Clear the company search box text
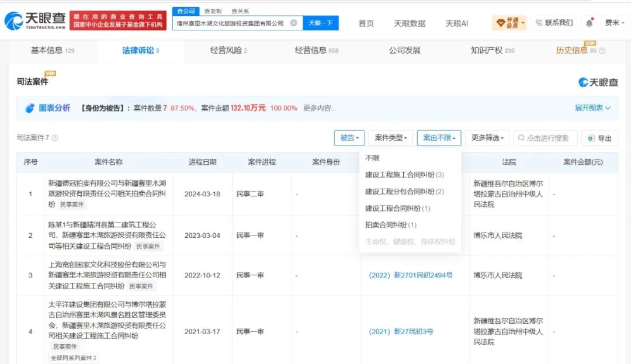Image resolution: width=631 pixels, height=364 pixels. (x=294, y=23)
